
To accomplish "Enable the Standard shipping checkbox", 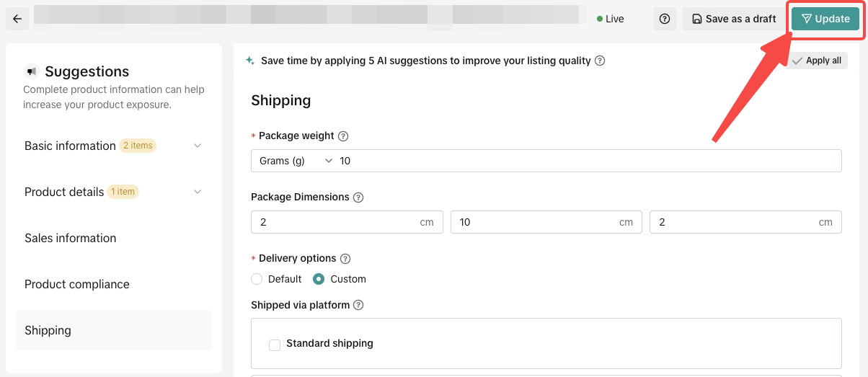I will (275, 345).
